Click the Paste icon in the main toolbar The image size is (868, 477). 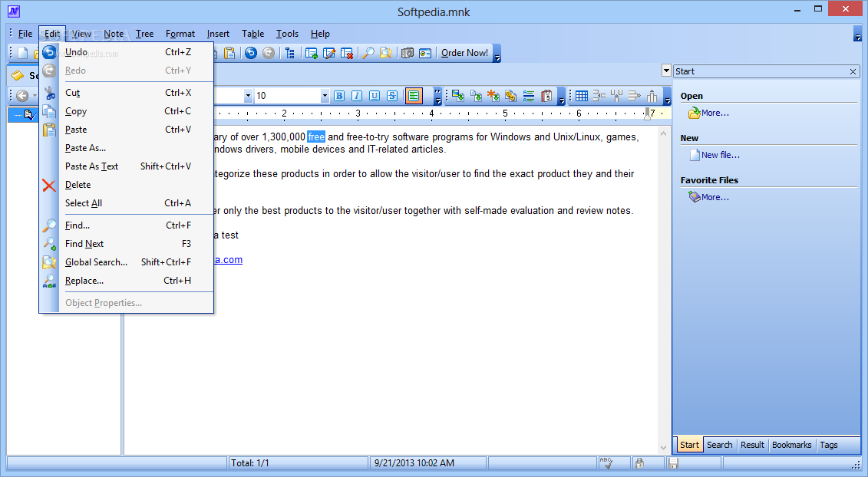tap(229, 53)
